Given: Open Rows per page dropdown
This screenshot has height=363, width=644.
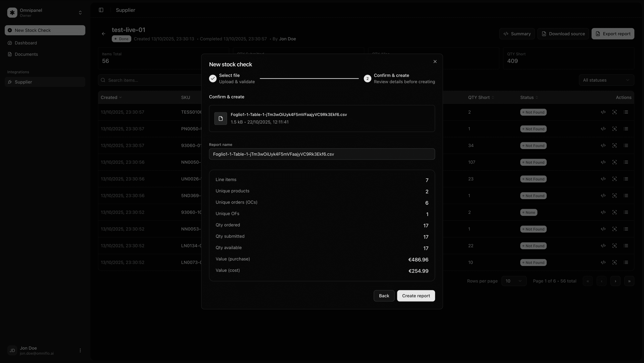Looking at the screenshot, I should (514, 281).
